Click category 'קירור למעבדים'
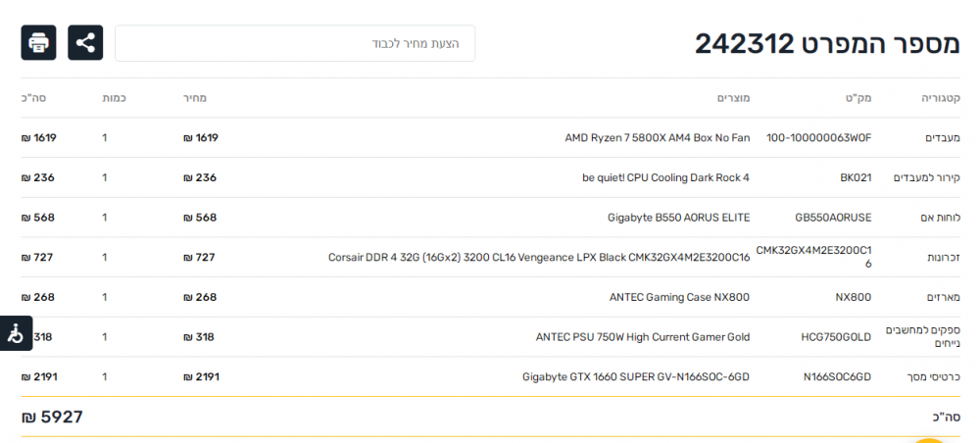 [x=927, y=177]
